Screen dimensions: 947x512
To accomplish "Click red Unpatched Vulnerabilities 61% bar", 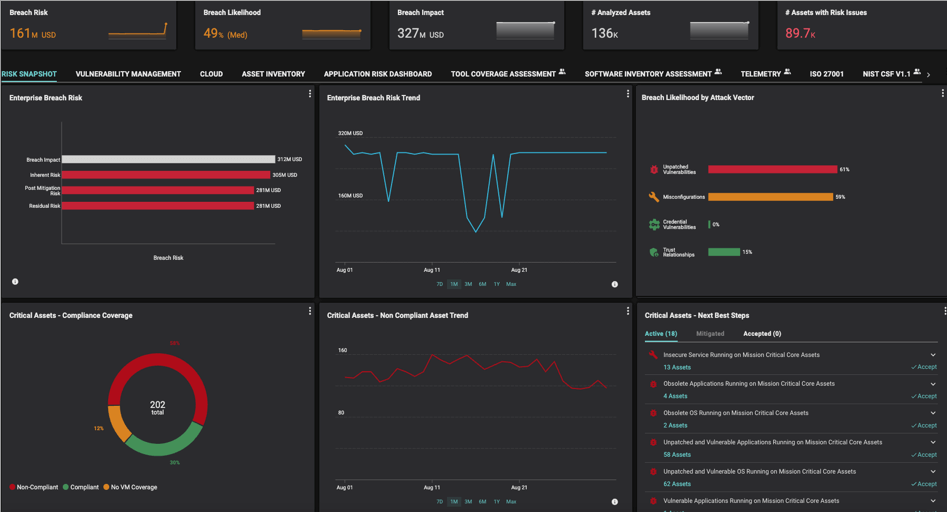I will point(772,170).
